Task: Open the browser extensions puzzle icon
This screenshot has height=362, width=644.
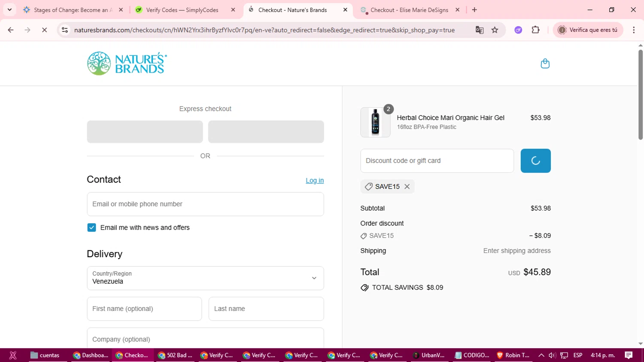Action: pyautogui.click(x=535, y=30)
